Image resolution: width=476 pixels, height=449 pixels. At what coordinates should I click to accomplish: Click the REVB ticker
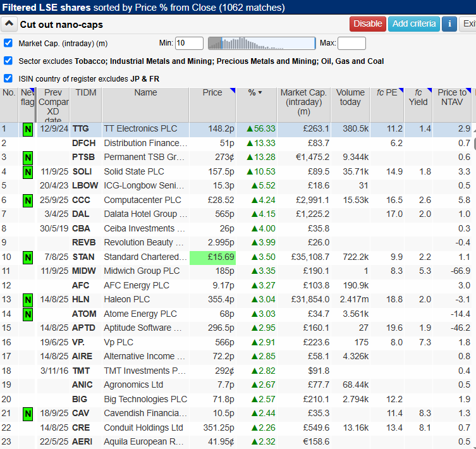tap(84, 242)
